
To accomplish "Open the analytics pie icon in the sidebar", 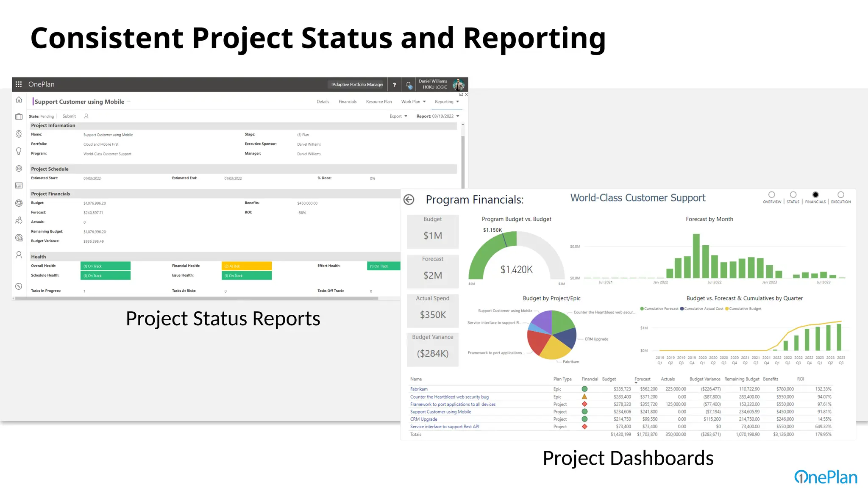I will (x=19, y=238).
